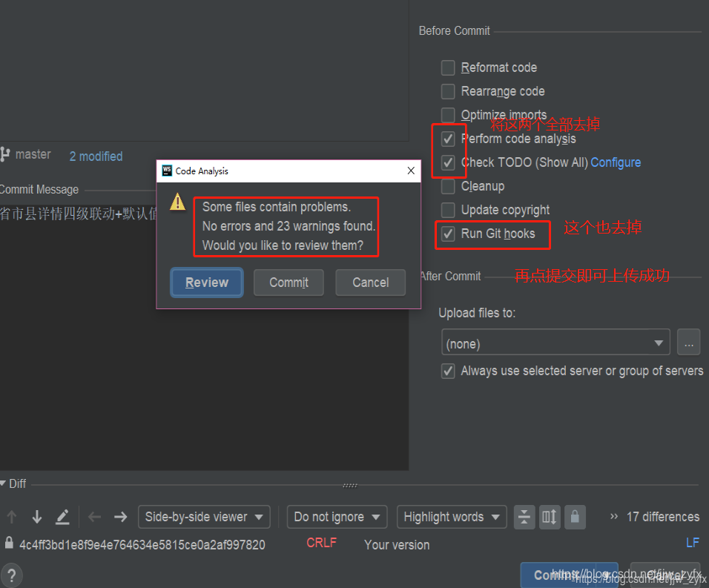The width and height of the screenshot is (709, 588).
Task: Open Side-by-side viewer dropdown
Action: (204, 517)
